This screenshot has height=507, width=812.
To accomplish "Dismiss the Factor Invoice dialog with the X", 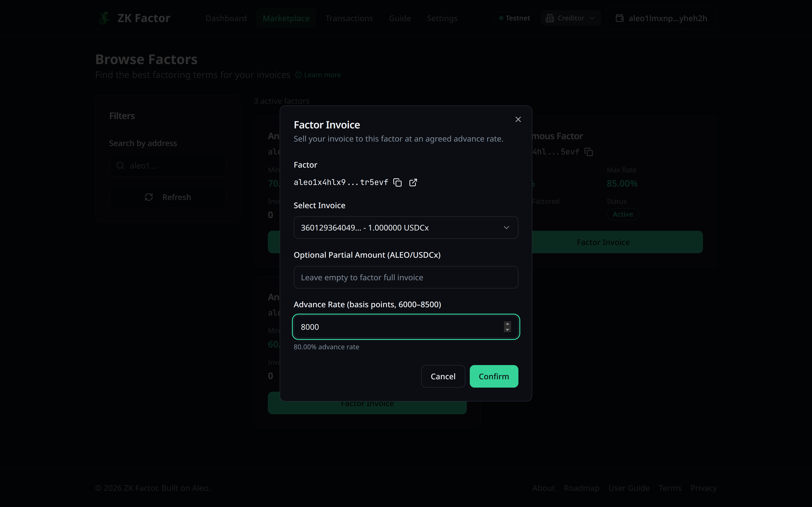I will click(x=518, y=119).
